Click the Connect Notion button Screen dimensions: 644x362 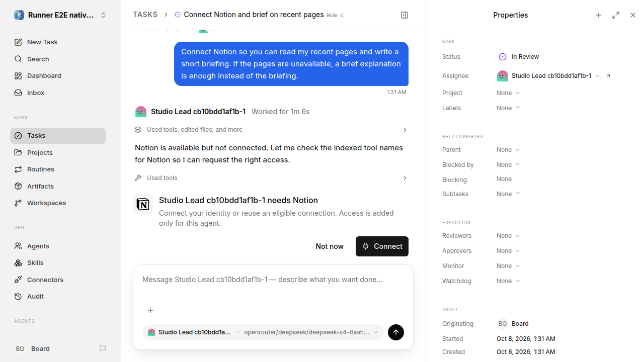coord(382,246)
